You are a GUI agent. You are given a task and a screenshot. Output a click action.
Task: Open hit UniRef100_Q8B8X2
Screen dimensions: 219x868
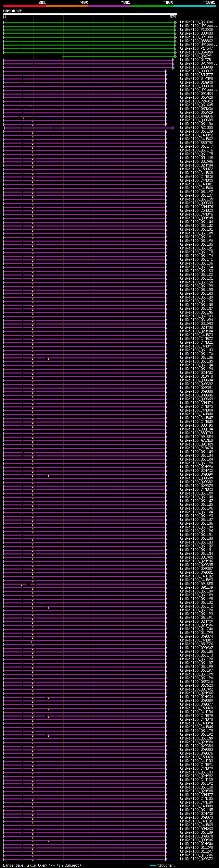tap(196, 41)
